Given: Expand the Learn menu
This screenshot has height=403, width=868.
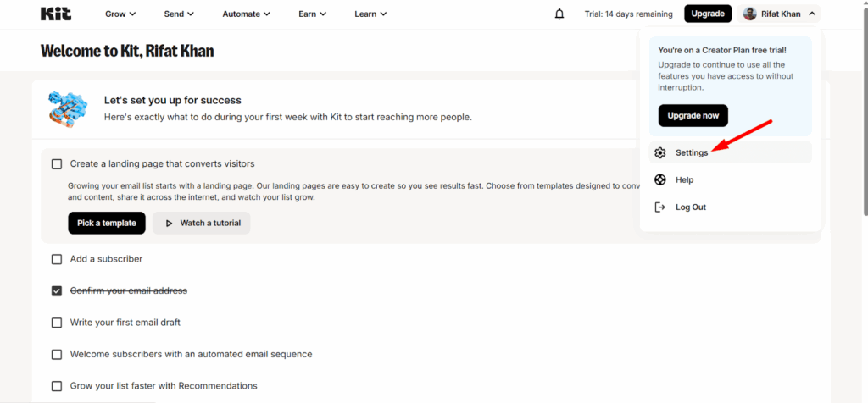Looking at the screenshot, I should [x=370, y=14].
